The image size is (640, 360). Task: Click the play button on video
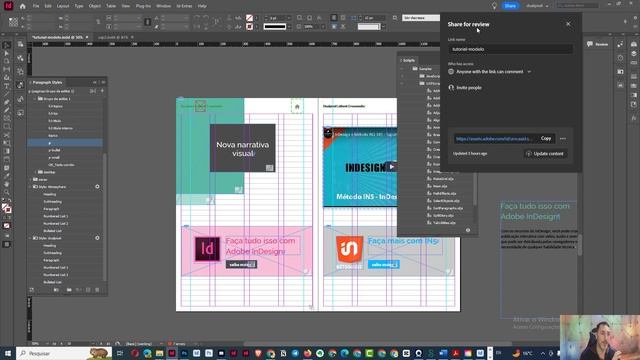click(391, 167)
